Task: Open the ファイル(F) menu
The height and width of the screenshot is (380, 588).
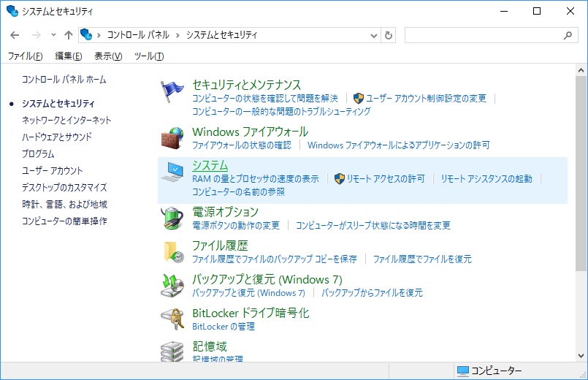Action: click(x=25, y=56)
